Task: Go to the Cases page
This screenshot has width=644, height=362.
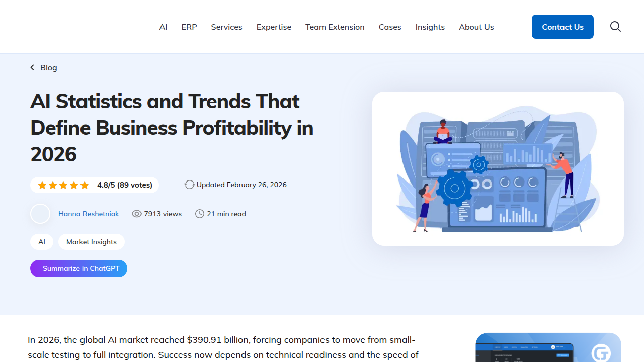Action: coord(390,27)
